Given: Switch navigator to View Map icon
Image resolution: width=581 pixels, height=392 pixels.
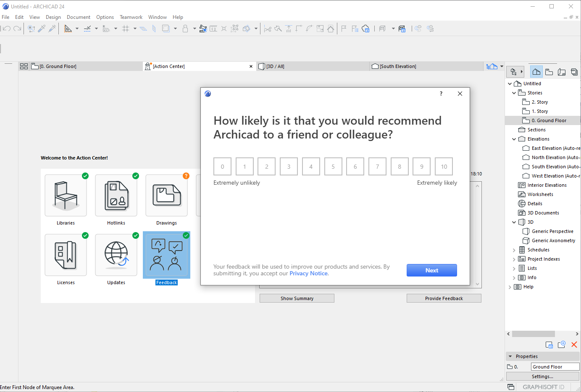Looking at the screenshot, I should (549, 72).
